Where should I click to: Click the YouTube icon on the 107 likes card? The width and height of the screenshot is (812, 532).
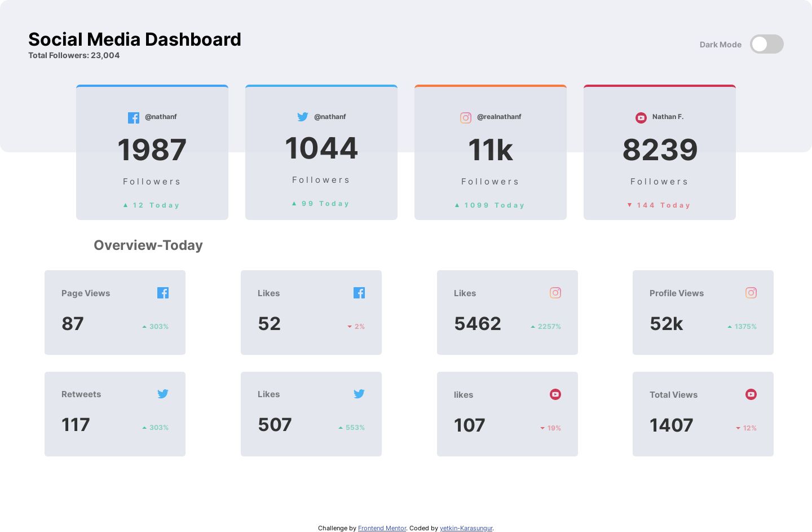tap(555, 394)
